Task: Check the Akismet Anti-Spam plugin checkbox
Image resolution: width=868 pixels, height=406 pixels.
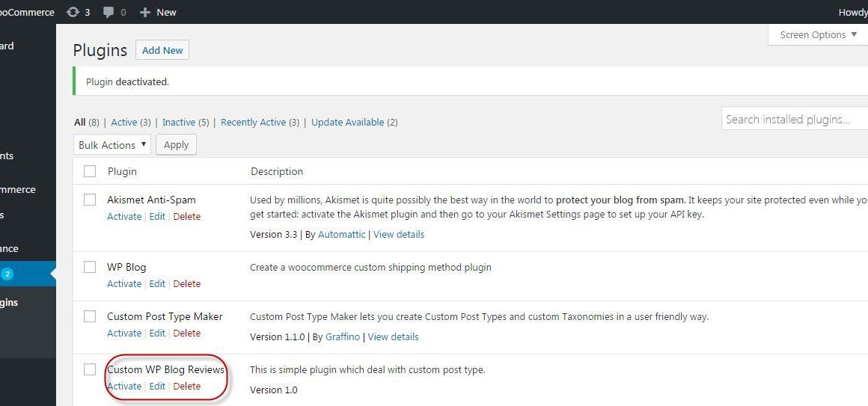Action: 90,200
